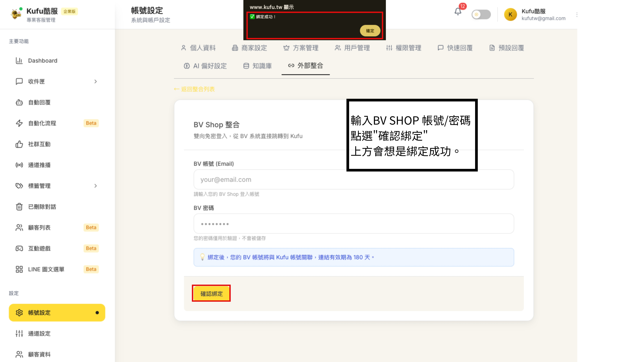Select 已刪除對話 in the sidebar

(x=42, y=207)
